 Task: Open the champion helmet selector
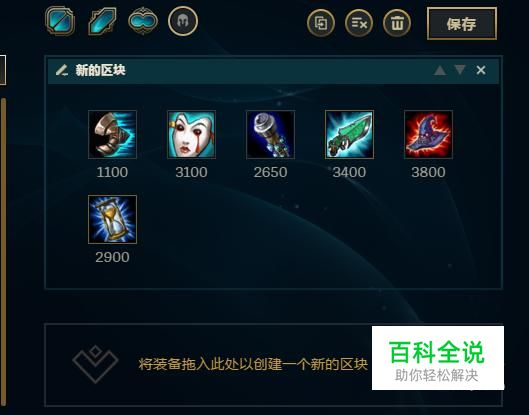[x=183, y=21]
